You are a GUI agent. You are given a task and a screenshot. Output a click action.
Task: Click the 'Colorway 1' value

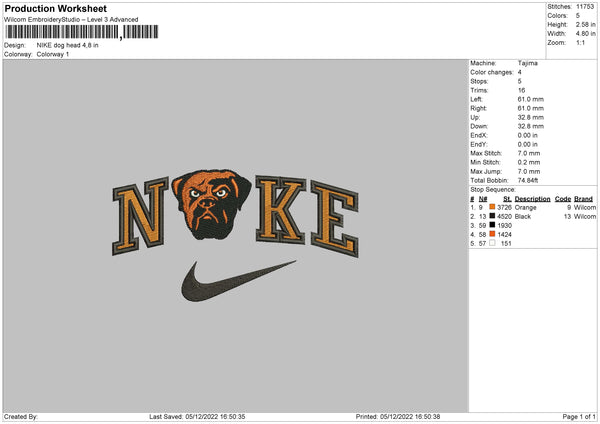pyautogui.click(x=53, y=54)
